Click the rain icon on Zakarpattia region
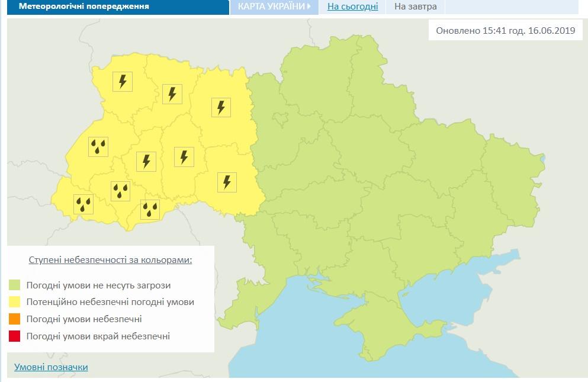This screenshot has height=382, width=588. click(x=83, y=204)
